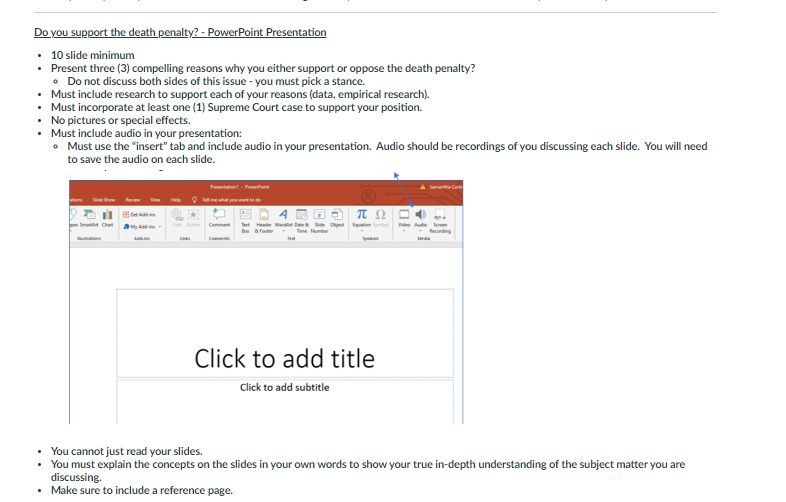
Task: Expand the Video dropdown arrow
Action: pyautogui.click(x=404, y=231)
